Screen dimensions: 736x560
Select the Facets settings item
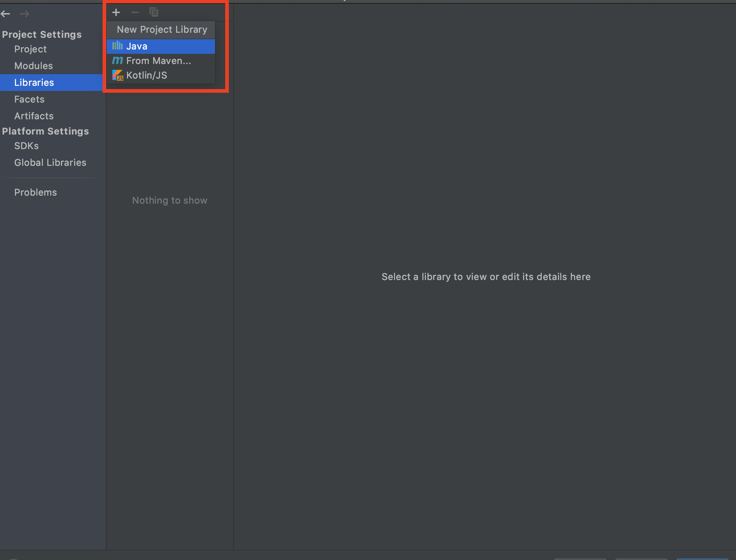(x=29, y=99)
